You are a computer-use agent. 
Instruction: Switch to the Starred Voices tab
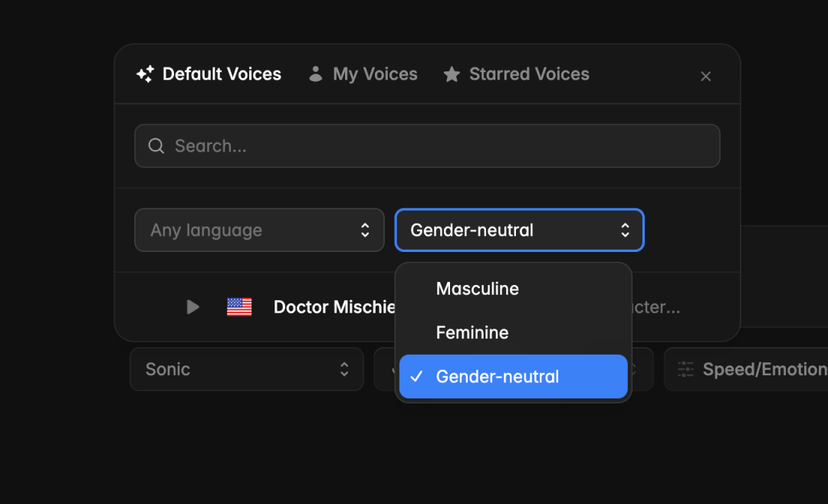[529, 74]
